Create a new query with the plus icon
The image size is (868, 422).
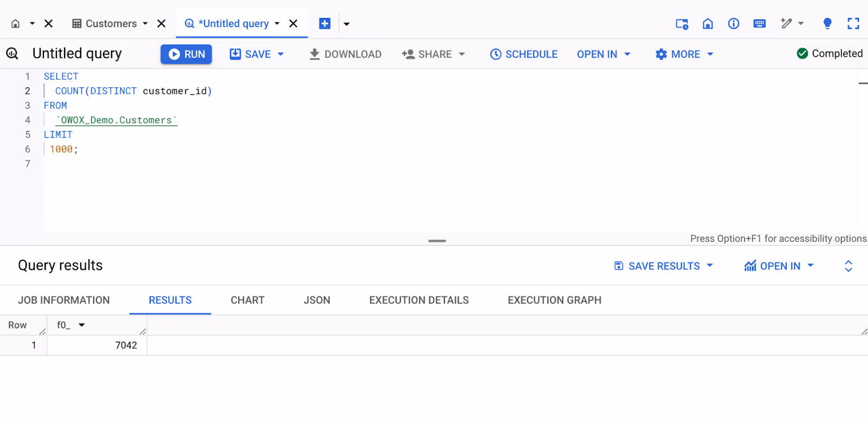[324, 24]
